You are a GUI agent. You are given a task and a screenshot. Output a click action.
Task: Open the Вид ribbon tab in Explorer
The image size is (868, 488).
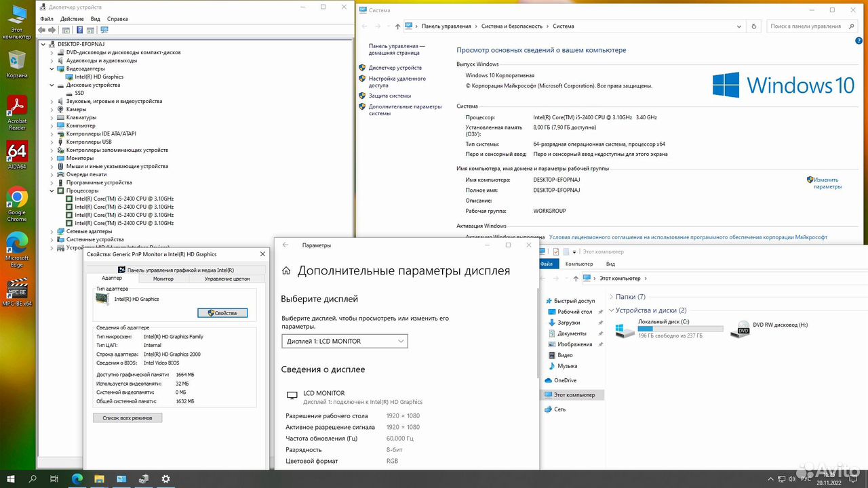click(610, 264)
